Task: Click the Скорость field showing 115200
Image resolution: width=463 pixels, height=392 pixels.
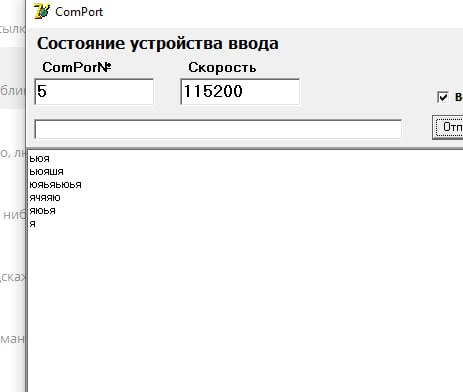Action: tap(240, 92)
